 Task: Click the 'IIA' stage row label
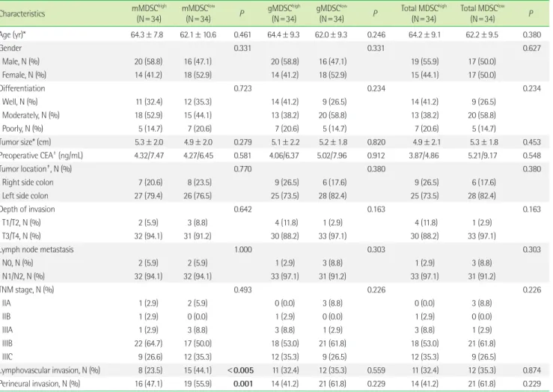pos(6,303)
